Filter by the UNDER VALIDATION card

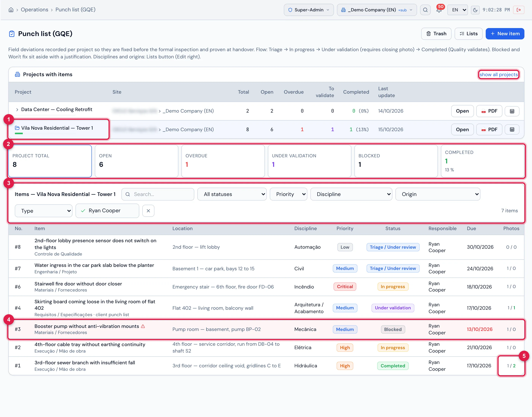[x=310, y=161]
